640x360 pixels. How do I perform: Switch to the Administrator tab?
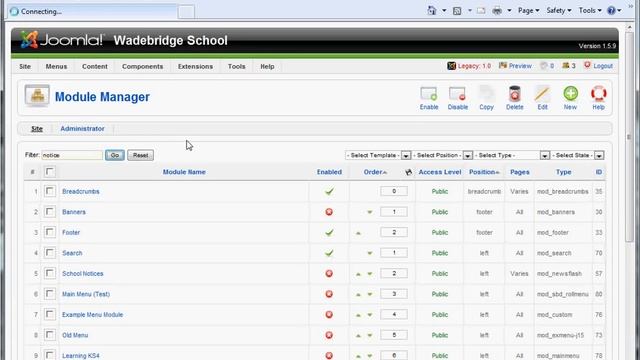click(82, 129)
